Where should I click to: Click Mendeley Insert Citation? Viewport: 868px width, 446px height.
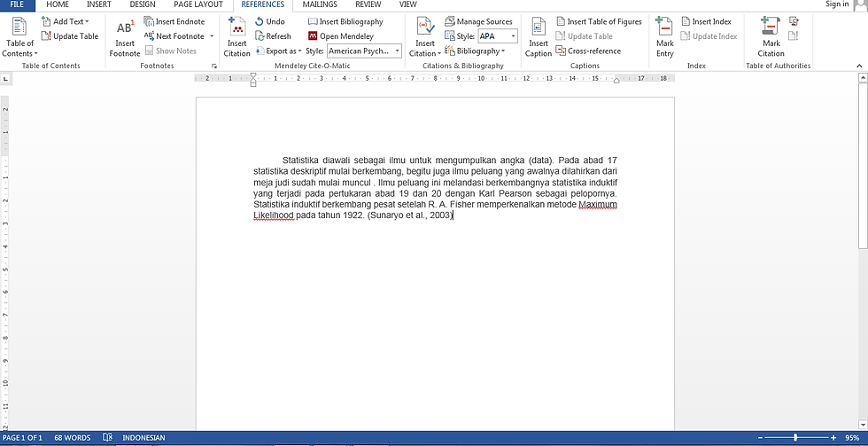coord(237,37)
